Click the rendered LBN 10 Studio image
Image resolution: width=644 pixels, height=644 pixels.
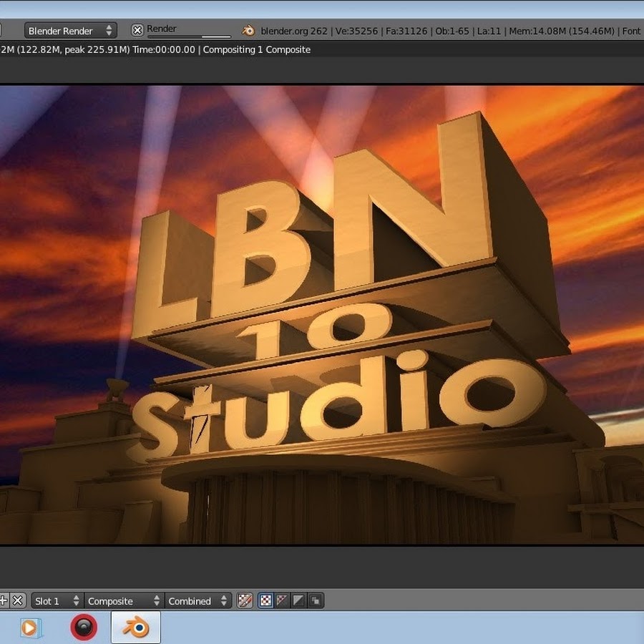(x=322, y=315)
